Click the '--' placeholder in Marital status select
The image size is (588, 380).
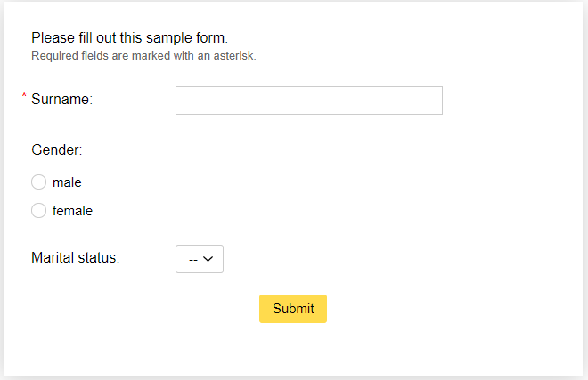click(x=193, y=259)
